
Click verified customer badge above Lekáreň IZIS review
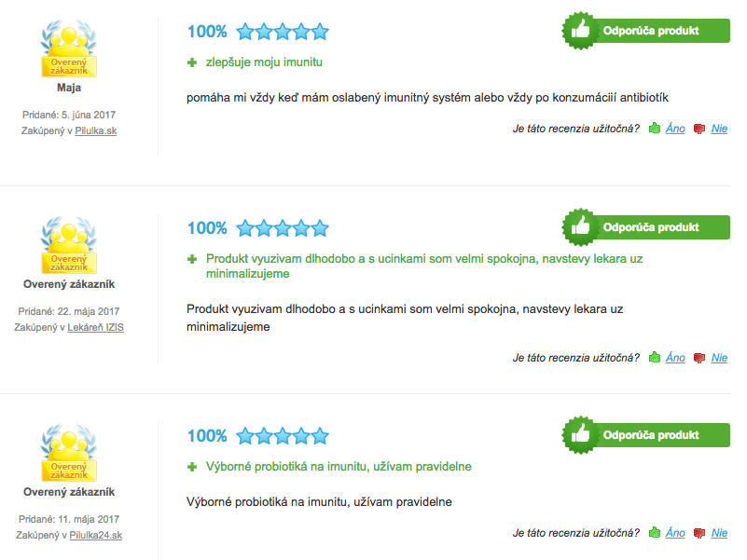tap(69, 245)
